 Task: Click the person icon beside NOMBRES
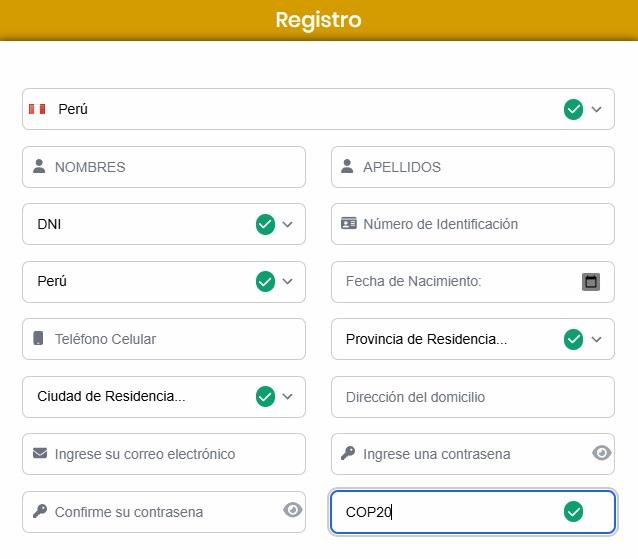(x=39, y=167)
